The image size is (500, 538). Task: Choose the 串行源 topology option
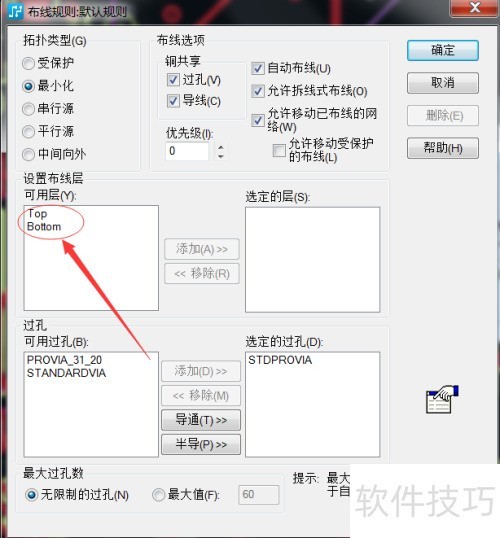[x=28, y=109]
